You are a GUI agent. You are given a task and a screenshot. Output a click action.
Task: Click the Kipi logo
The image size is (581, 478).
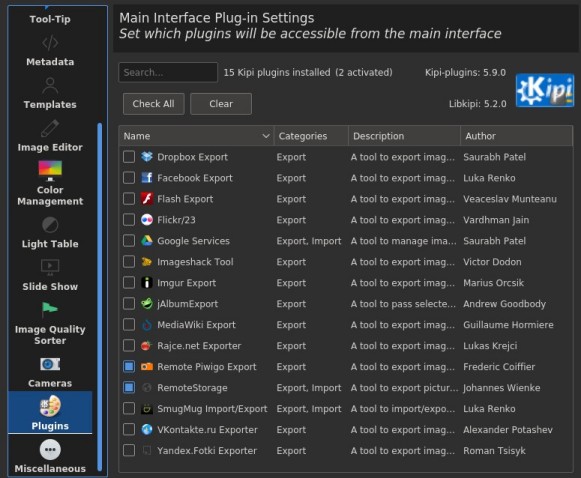(x=545, y=90)
